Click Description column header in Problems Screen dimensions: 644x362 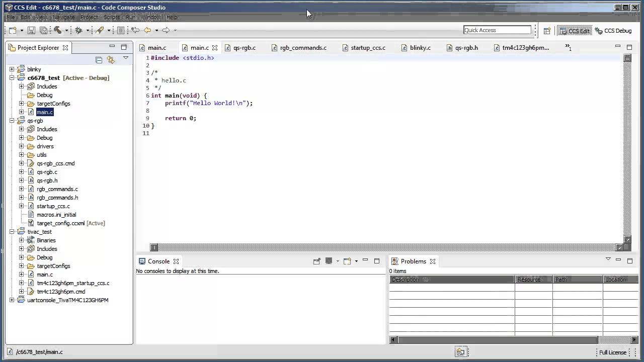(x=452, y=280)
